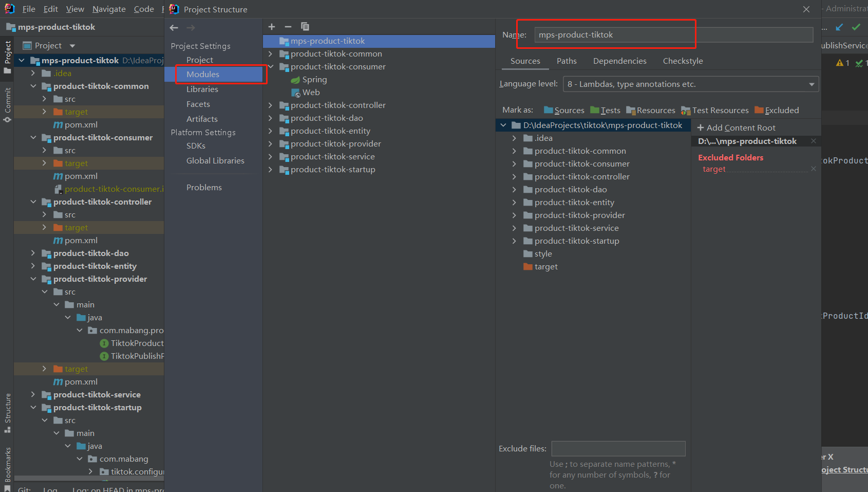Expand the product-tiktok-dao content folder
Screen dimensions: 868x492
tap(514, 190)
